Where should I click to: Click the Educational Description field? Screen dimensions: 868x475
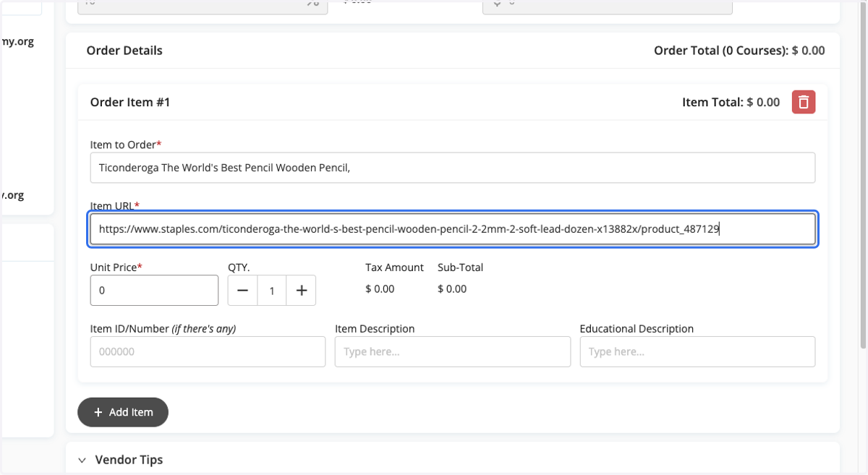[x=697, y=351]
